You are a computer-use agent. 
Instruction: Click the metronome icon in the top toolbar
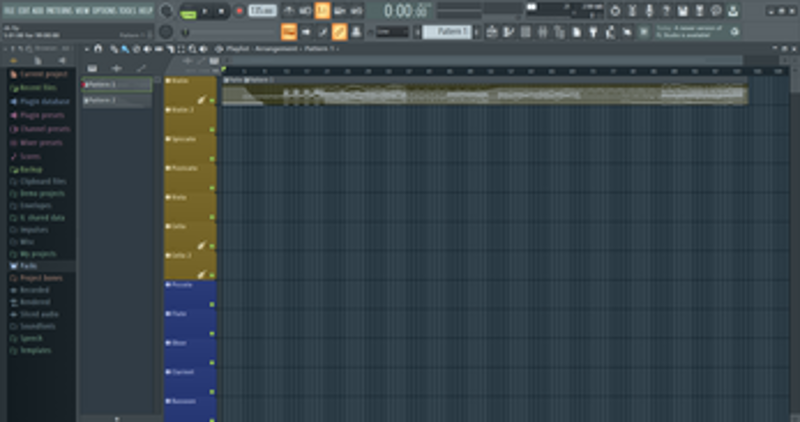pyautogui.click(x=288, y=11)
